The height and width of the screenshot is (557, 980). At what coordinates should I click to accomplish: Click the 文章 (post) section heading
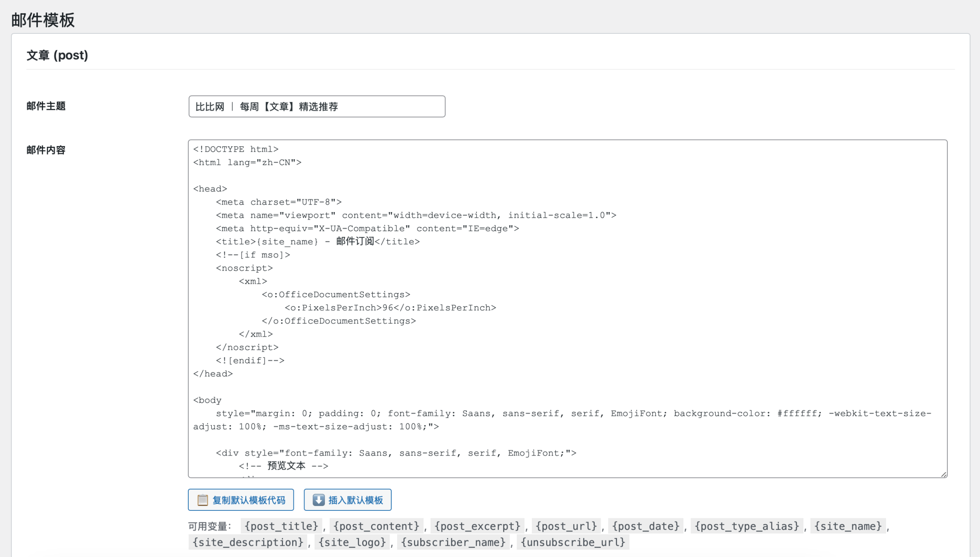coord(57,55)
